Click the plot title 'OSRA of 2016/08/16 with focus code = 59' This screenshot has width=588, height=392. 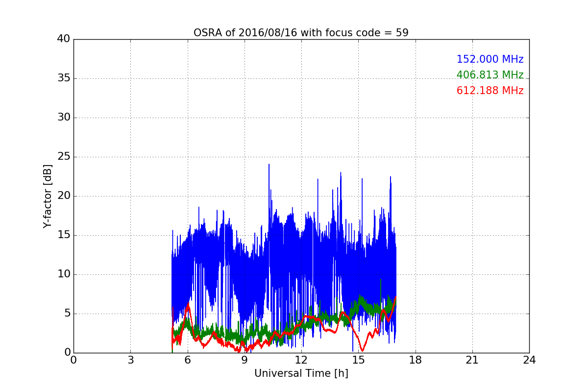pos(301,33)
